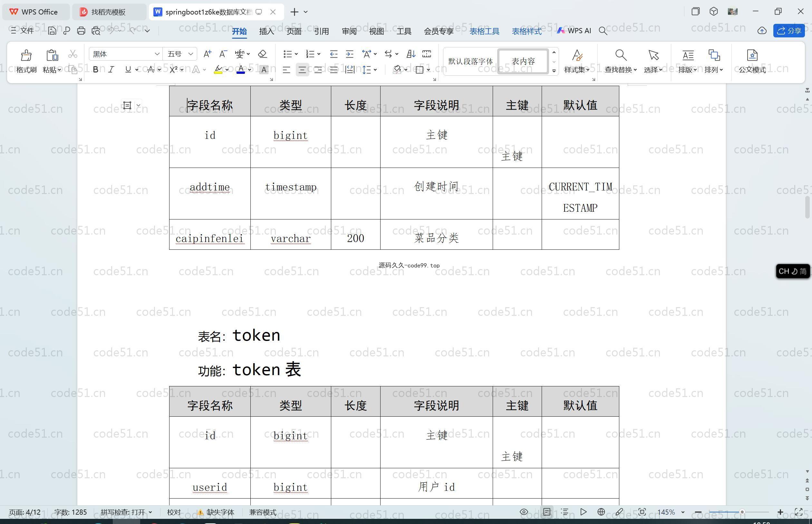The image size is (812, 524).
Task: Click the search icon beside WPS AI
Action: pyautogui.click(x=603, y=31)
